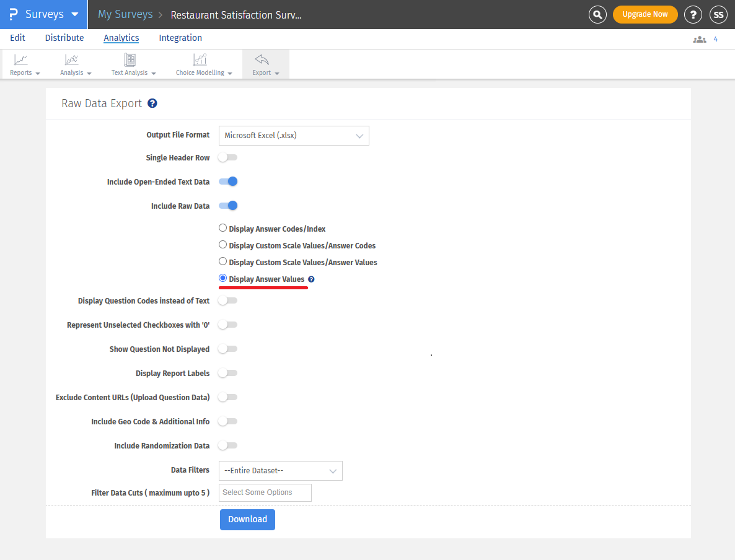The image size is (735, 560).
Task: Open the Integration tab
Action: coord(180,38)
